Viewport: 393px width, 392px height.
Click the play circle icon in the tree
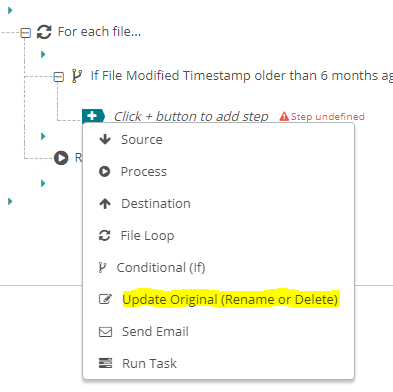coord(61,158)
